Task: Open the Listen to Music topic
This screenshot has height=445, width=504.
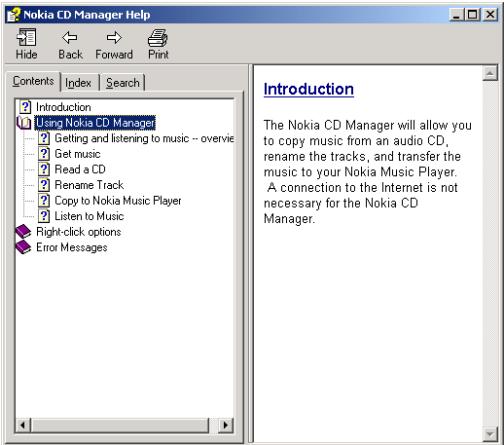Action: click(x=89, y=216)
